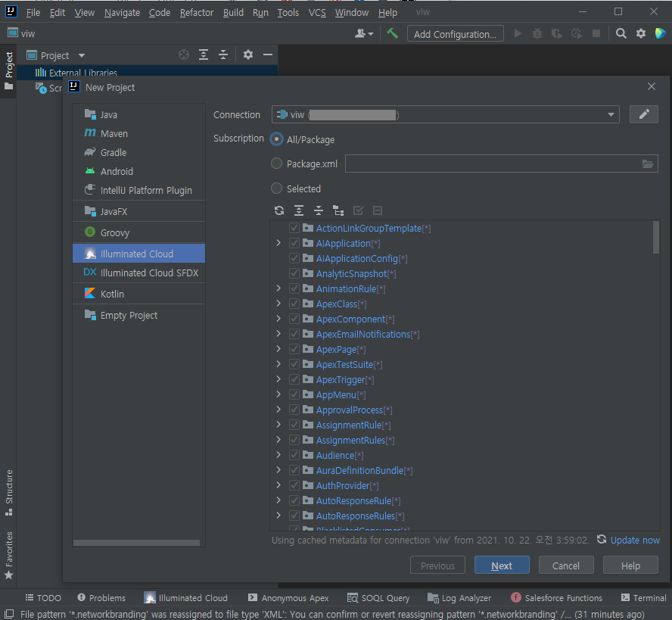Open Log Analyzer tool window
The height and width of the screenshot is (620, 672).
point(459,598)
